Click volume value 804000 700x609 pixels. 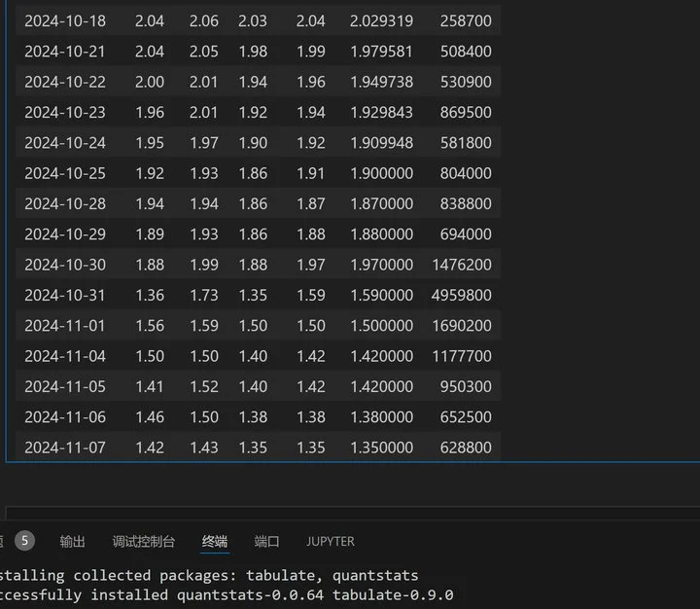tap(466, 173)
